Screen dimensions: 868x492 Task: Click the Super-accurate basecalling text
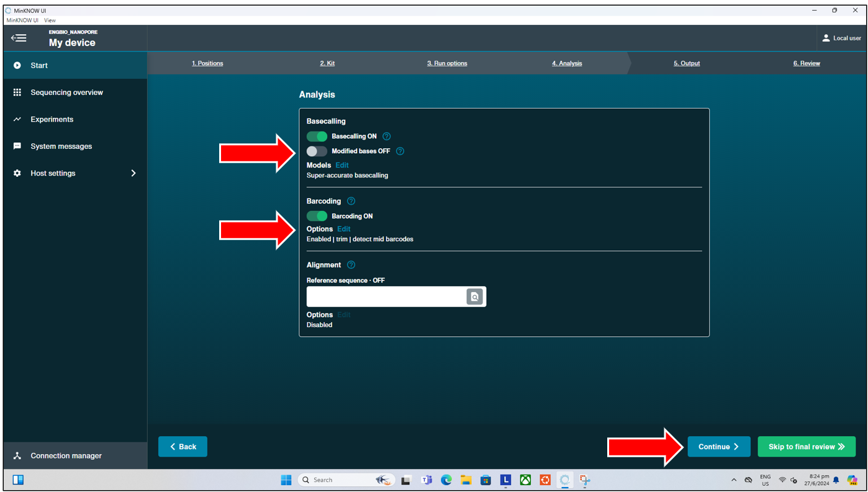point(348,176)
